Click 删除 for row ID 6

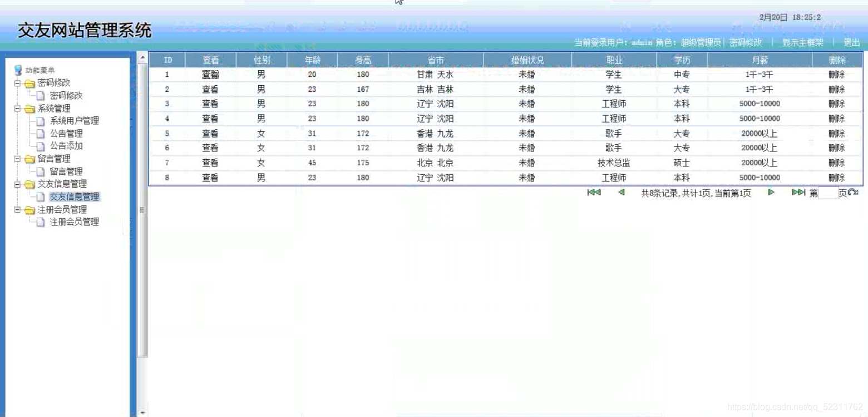pos(836,148)
